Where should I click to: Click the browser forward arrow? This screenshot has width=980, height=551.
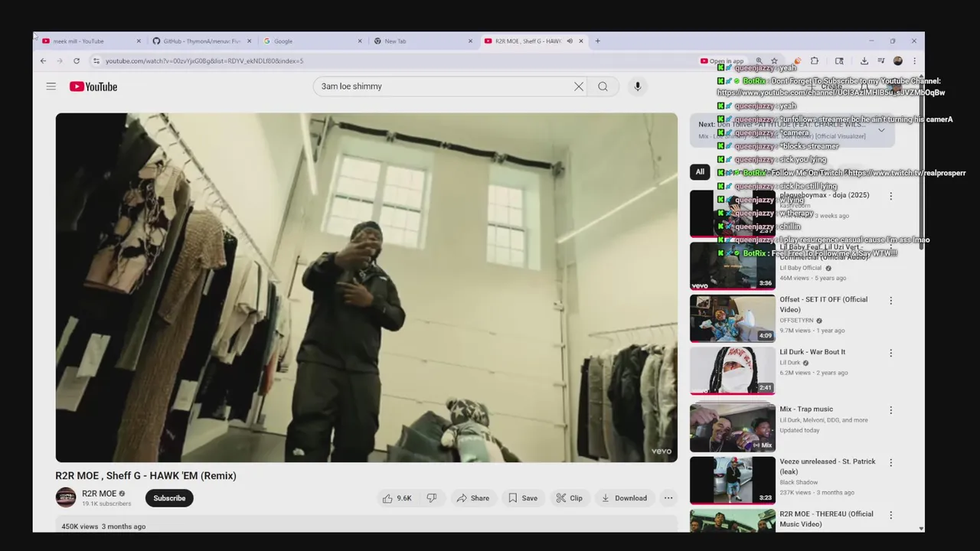coord(60,61)
